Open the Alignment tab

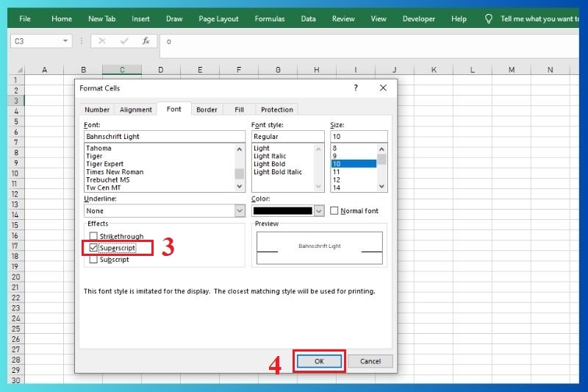click(x=136, y=110)
